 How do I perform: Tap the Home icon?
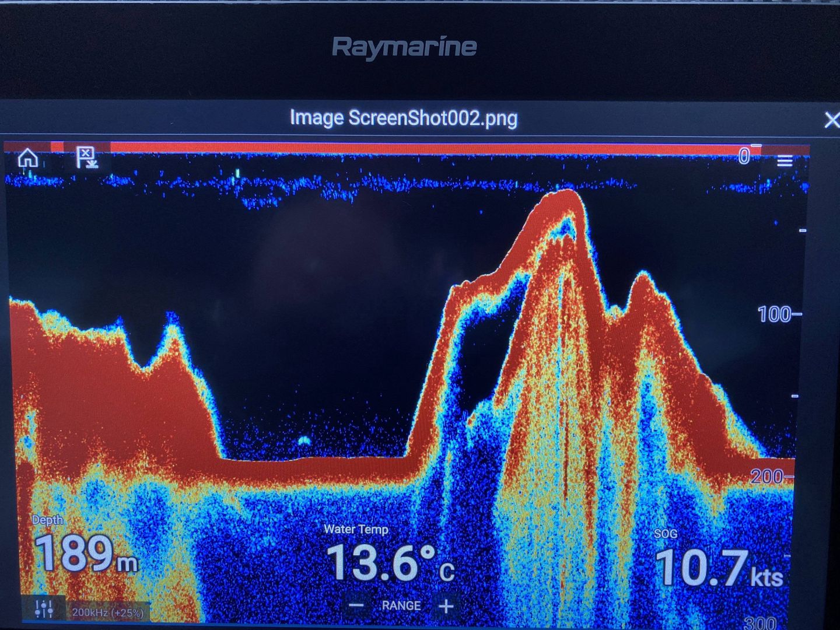[x=28, y=158]
